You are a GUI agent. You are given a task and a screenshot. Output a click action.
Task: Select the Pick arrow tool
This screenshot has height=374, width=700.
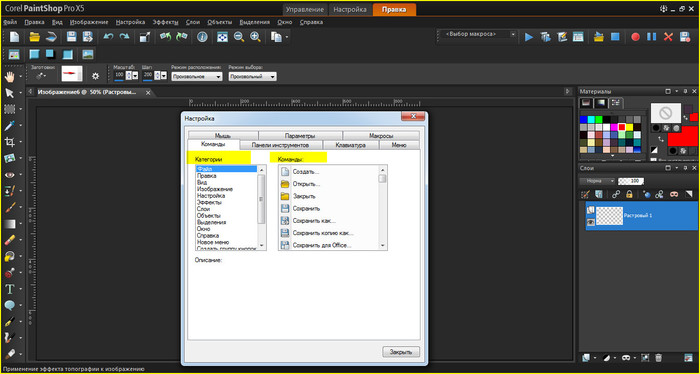coord(9,93)
